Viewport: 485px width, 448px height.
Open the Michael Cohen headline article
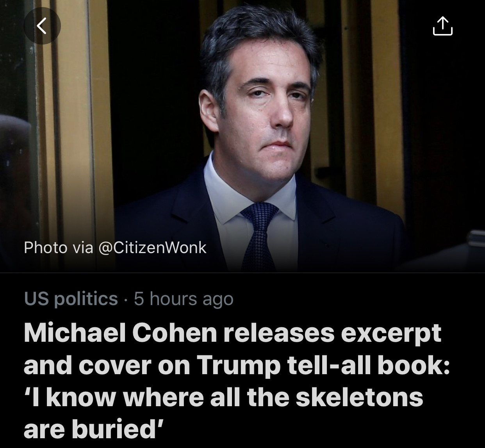click(x=237, y=381)
